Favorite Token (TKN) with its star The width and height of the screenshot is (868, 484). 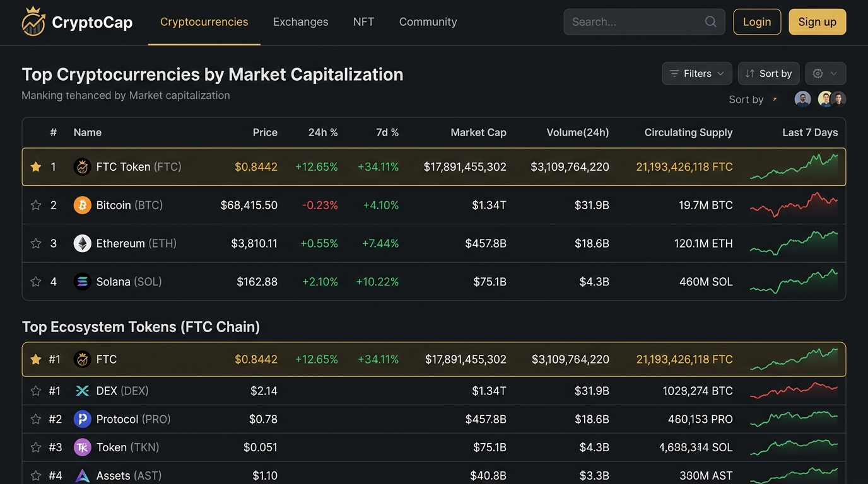(36, 447)
